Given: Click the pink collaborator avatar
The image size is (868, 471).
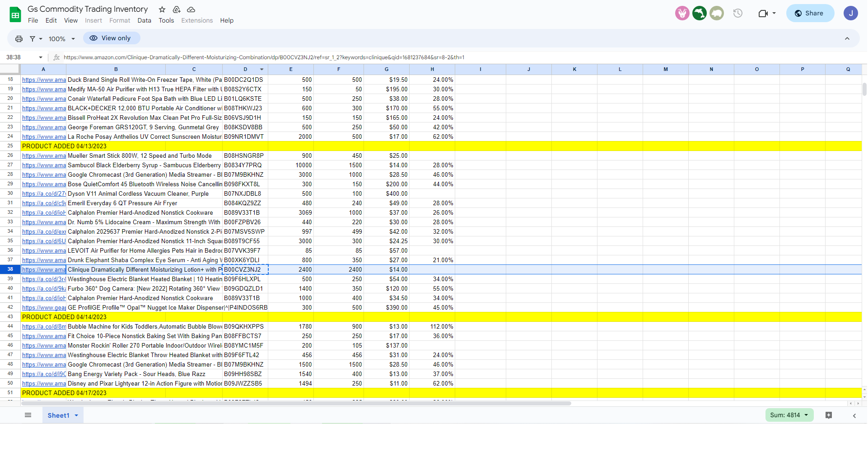Looking at the screenshot, I should coord(682,13).
